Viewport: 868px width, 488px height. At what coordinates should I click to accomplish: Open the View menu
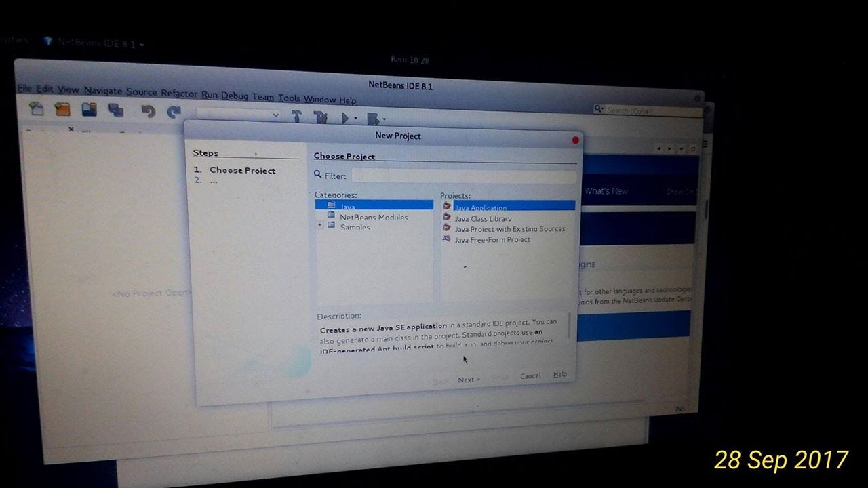click(68, 90)
